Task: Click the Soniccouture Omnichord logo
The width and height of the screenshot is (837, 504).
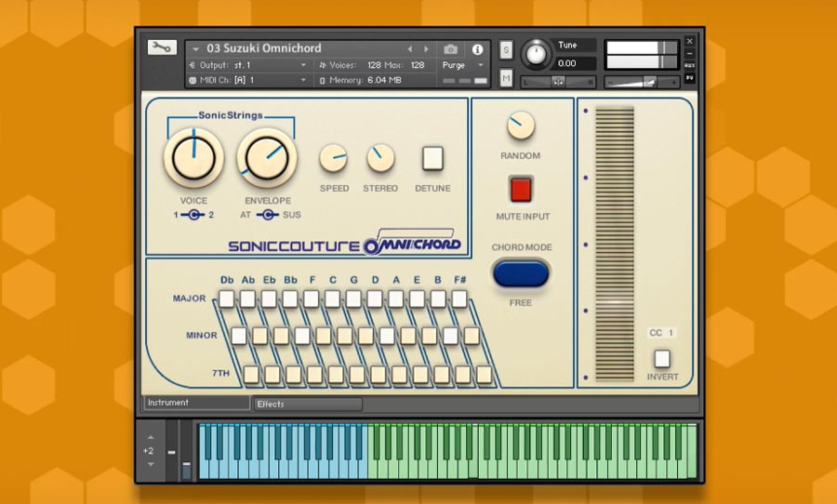Action: click(x=345, y=242)
